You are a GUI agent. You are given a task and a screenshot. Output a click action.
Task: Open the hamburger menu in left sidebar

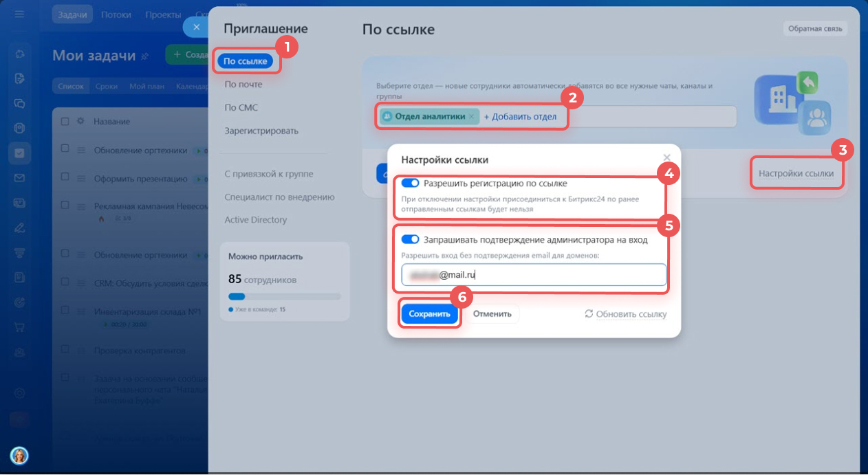point(19,14)
